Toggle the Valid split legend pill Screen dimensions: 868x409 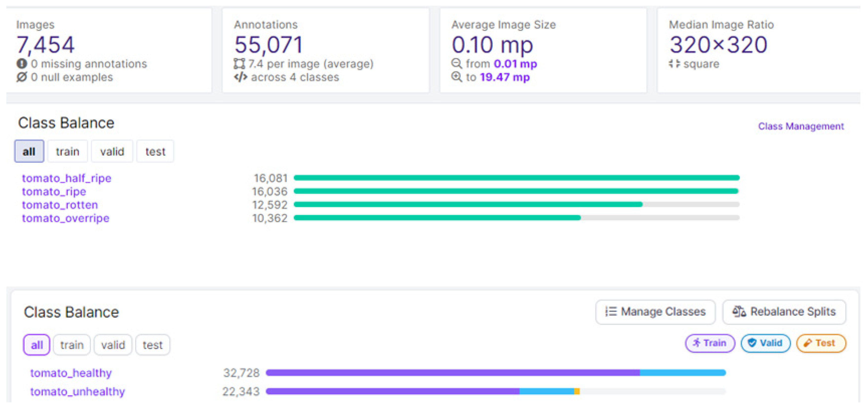click(x=765, y=343)
